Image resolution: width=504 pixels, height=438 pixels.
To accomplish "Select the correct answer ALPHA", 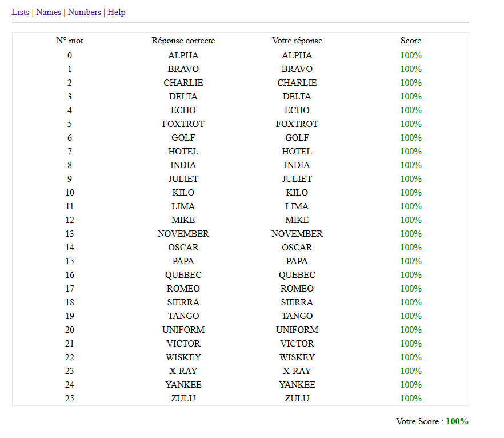I will point(183,55).
